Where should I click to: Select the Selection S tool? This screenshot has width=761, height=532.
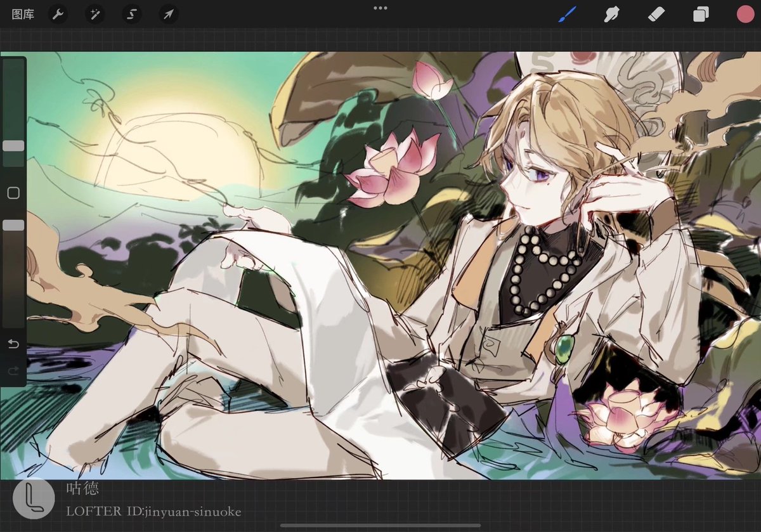[x=132, y=14]
